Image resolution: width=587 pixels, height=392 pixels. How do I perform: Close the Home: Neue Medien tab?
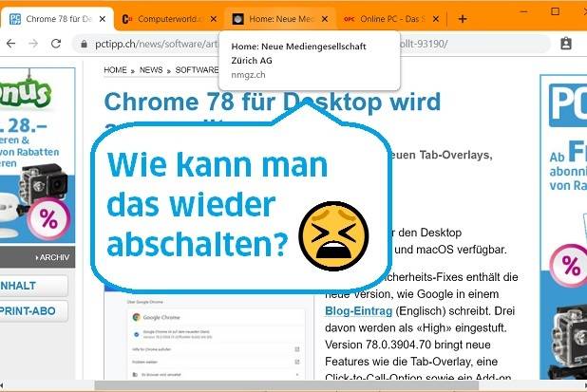pyautogui.click(x=325, y=19)
